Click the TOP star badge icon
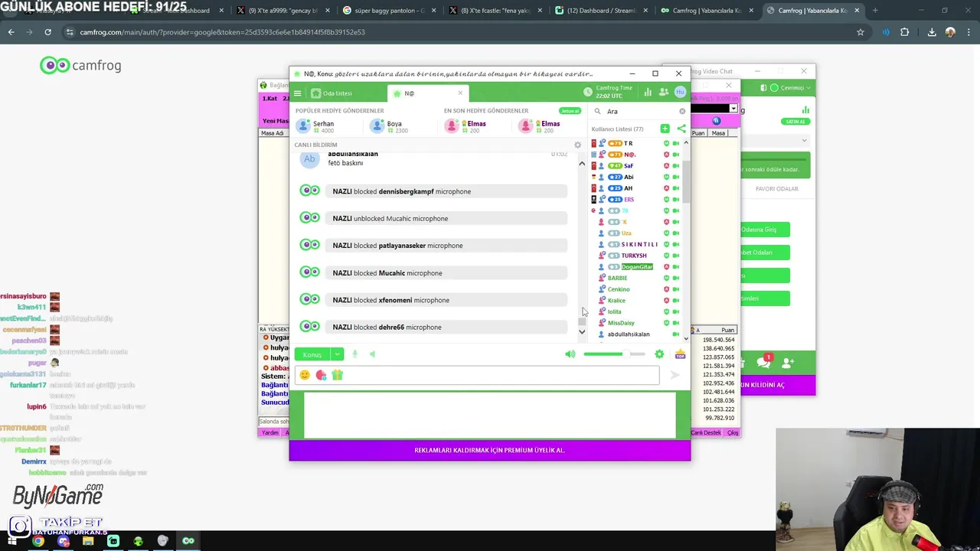Screen dimensions: 980x551 [x=680, y=354]
